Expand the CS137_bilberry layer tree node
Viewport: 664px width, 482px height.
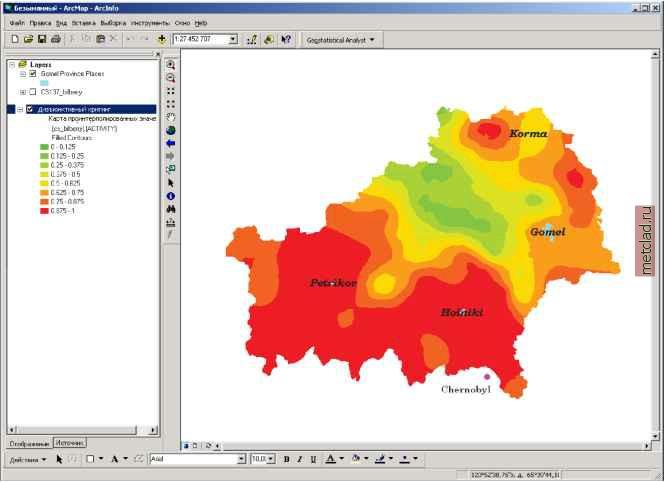(22, 92)
